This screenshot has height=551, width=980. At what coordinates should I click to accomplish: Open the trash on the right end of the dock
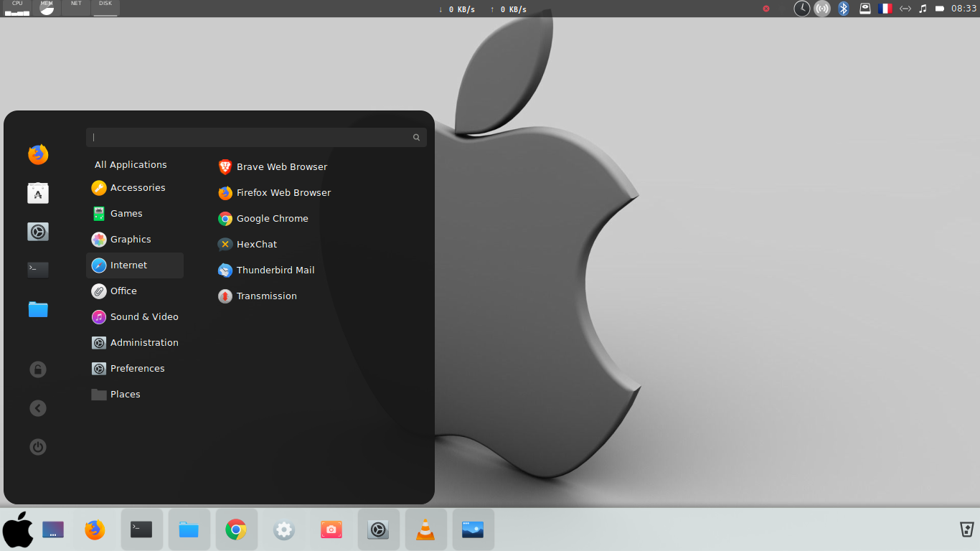click(x=967, y=530)
